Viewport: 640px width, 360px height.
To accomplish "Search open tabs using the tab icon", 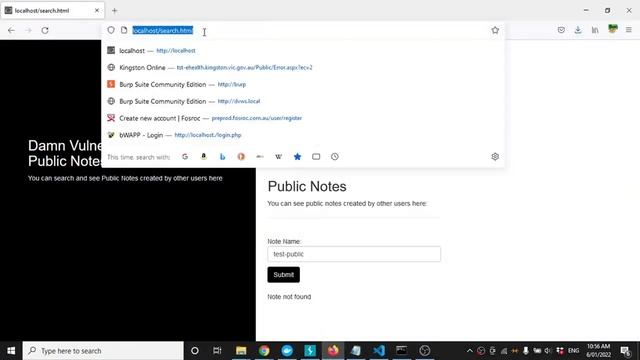I will (316, 157).
